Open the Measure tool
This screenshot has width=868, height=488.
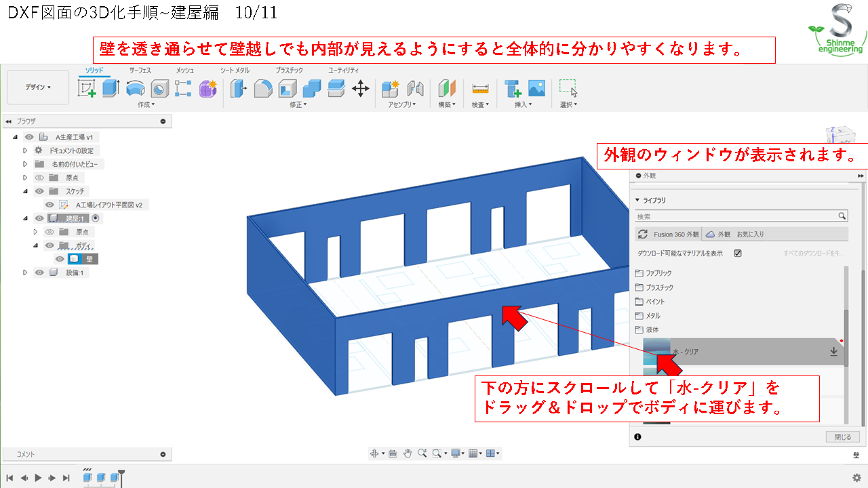pos(481,89)
